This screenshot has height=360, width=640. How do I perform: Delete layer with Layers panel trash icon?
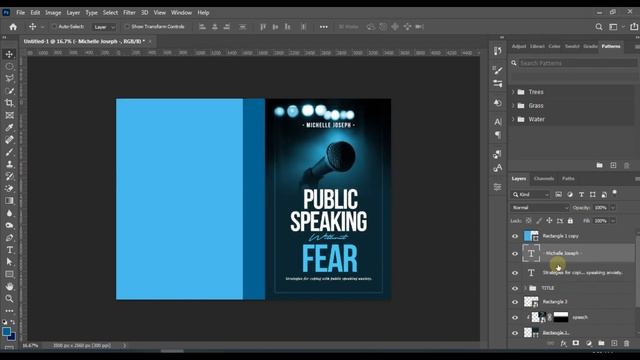(x=627, y=343)
